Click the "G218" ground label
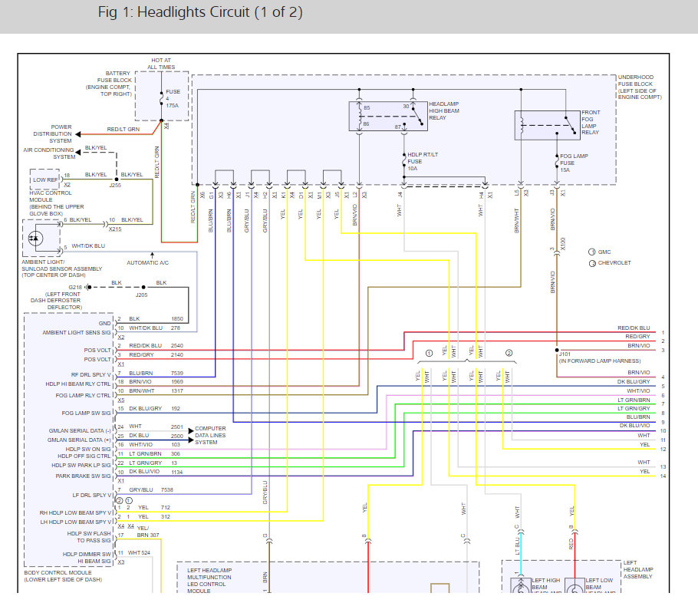 75,287
